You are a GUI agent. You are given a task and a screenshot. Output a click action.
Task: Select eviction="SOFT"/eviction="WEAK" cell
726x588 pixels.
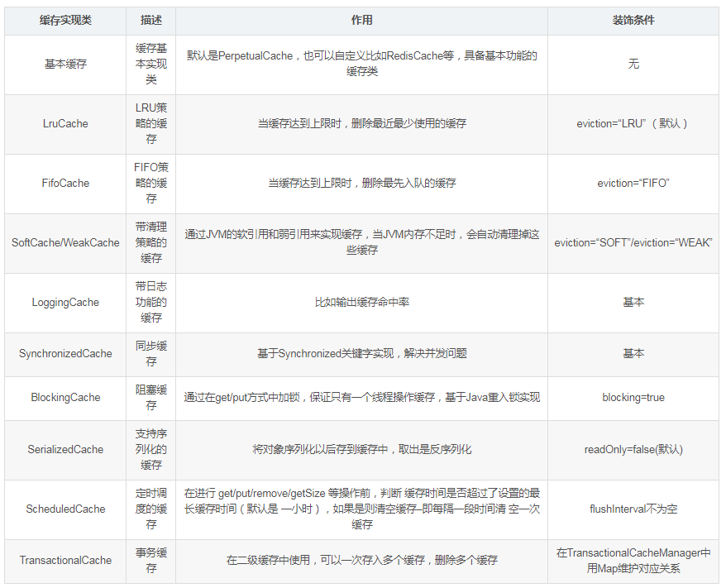[x=633, y=243]
